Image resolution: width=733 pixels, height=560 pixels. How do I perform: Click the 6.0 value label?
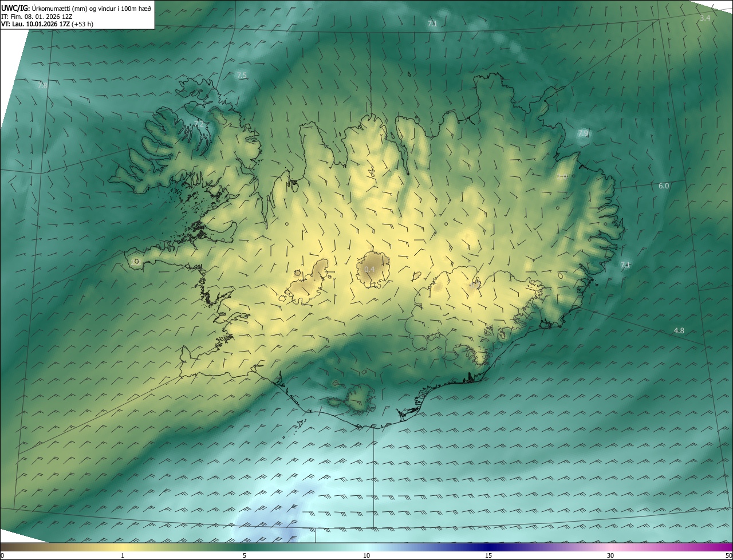[664, 186]
